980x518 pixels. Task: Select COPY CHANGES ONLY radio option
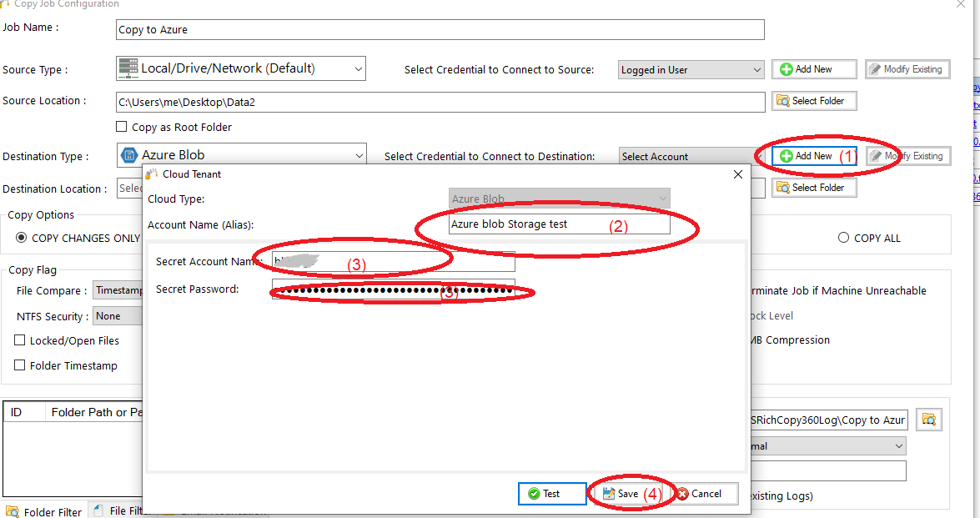point(21,238)
